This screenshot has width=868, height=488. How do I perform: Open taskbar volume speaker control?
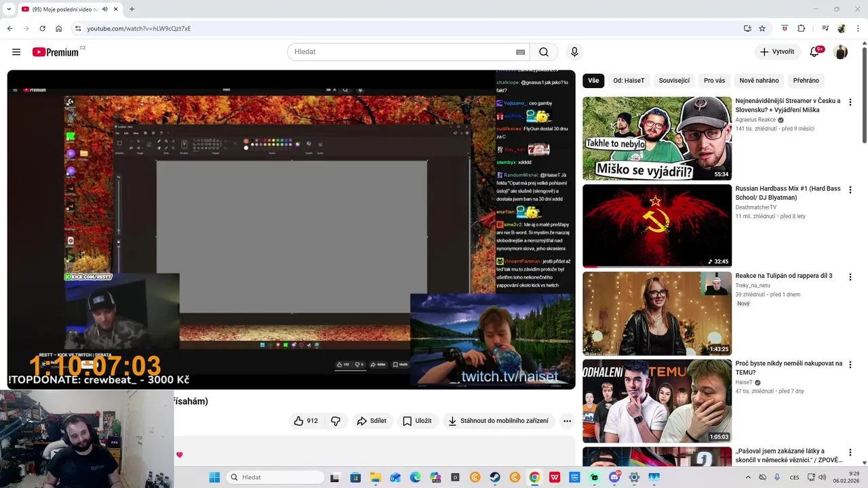(822, 477)
